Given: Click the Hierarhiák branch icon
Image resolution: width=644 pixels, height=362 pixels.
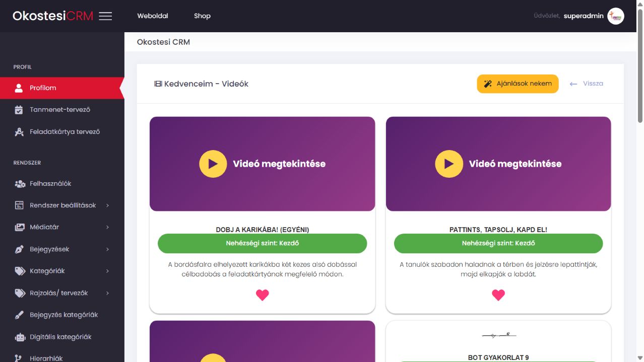Looking at the screenshot, I should (19, 358).
